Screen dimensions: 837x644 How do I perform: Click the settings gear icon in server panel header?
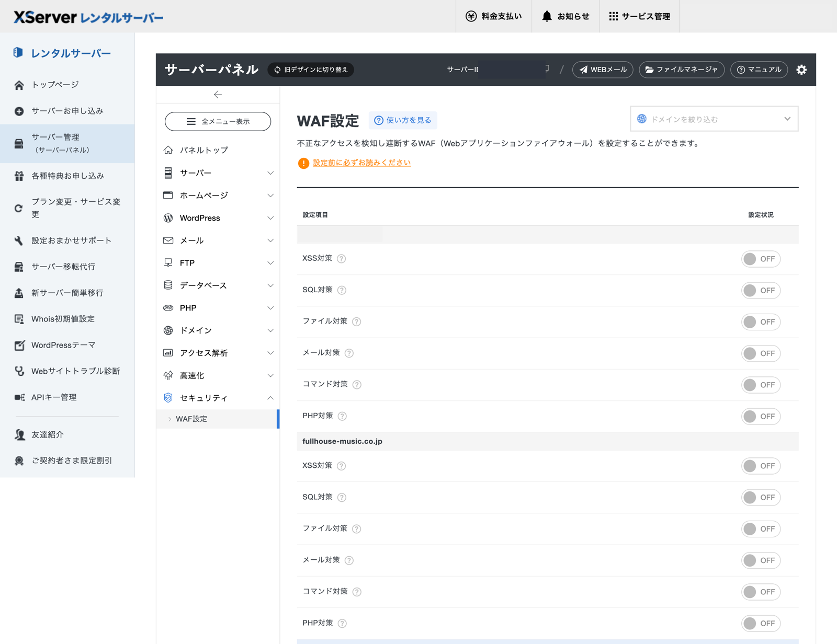point(801,70)
